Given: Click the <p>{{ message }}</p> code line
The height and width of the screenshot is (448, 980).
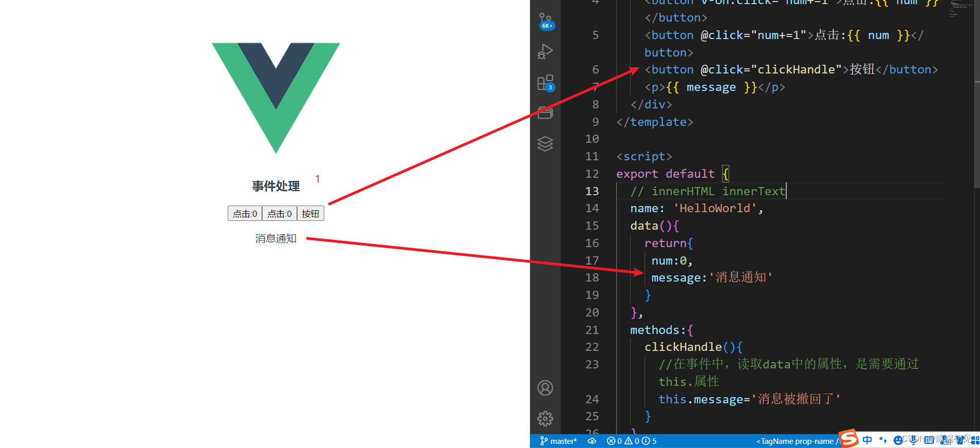Looking at the screenshot, I should tap(715, 87).
